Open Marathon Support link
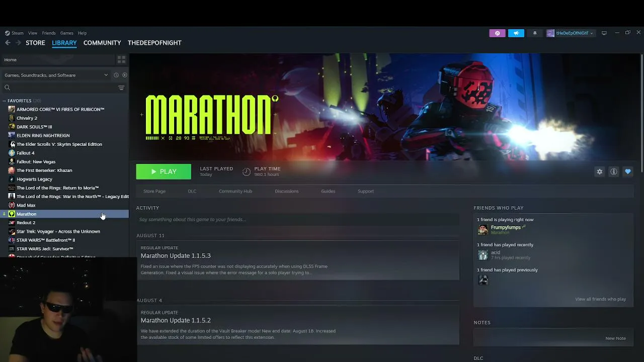The image size is (644, 362). pos(366,191)
